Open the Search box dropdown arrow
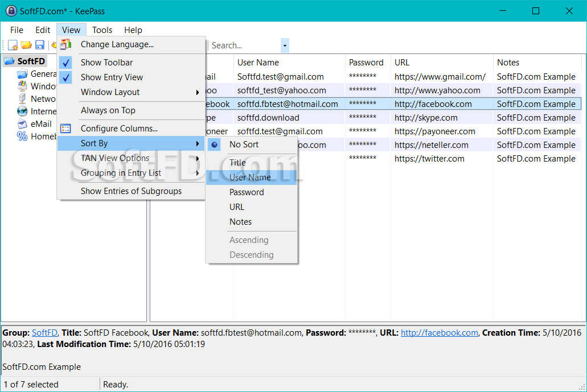Image resolution: width=587 pixels, height=392 pixels. [285, 46]
